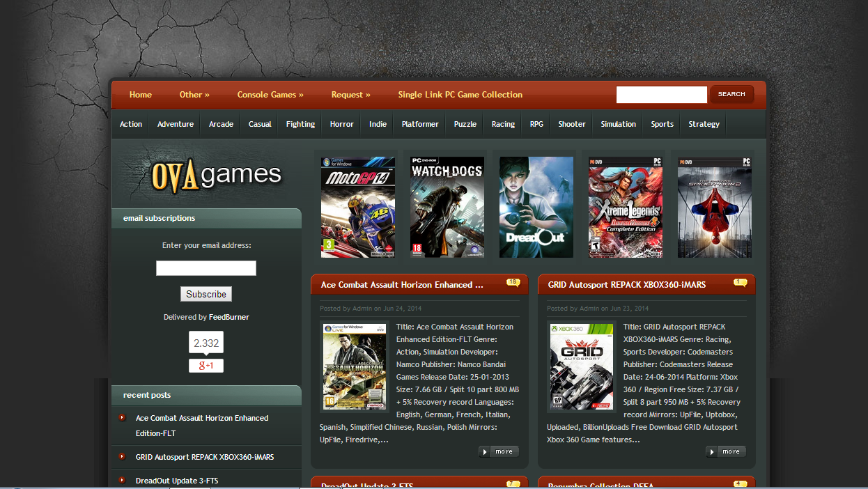The height and width of the screenshot is (489, 868).
Task: Open the Amazing Spider-Man 2 cover thumbnail
Action: coord(715,207)
